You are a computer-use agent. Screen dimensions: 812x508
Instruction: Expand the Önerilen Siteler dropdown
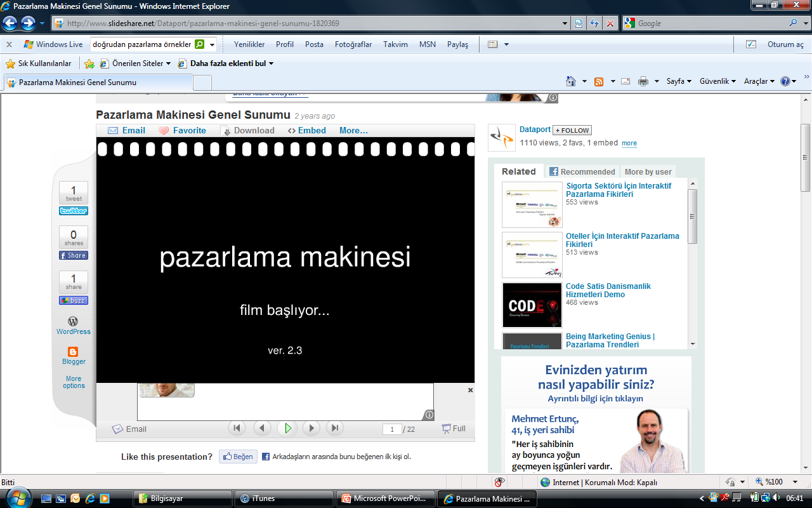coord(168,63)
